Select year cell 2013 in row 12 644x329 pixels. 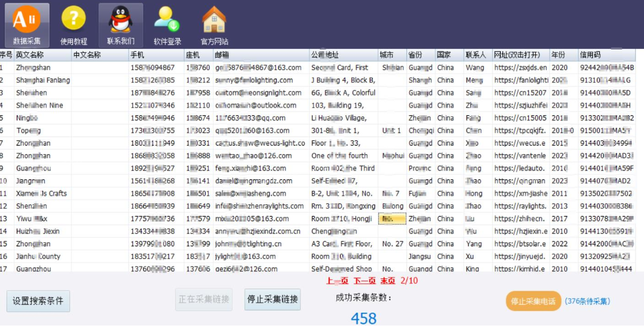(x=564, y=206)
